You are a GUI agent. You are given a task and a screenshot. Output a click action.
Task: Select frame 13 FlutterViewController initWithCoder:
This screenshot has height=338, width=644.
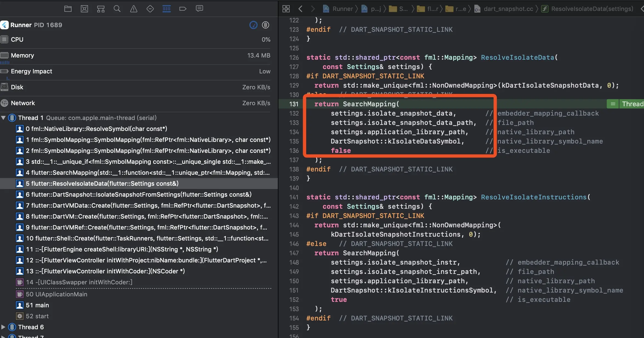click(139, 271)
